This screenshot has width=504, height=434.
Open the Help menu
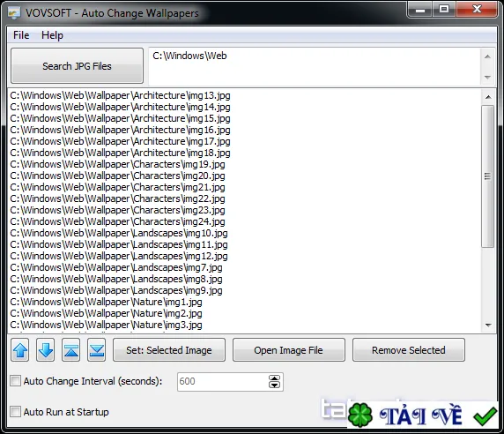(x=52, y=35)
